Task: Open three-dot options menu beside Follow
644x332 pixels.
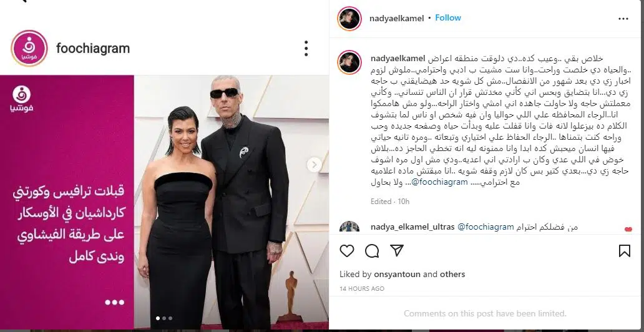Action: (x=623, y=19)
